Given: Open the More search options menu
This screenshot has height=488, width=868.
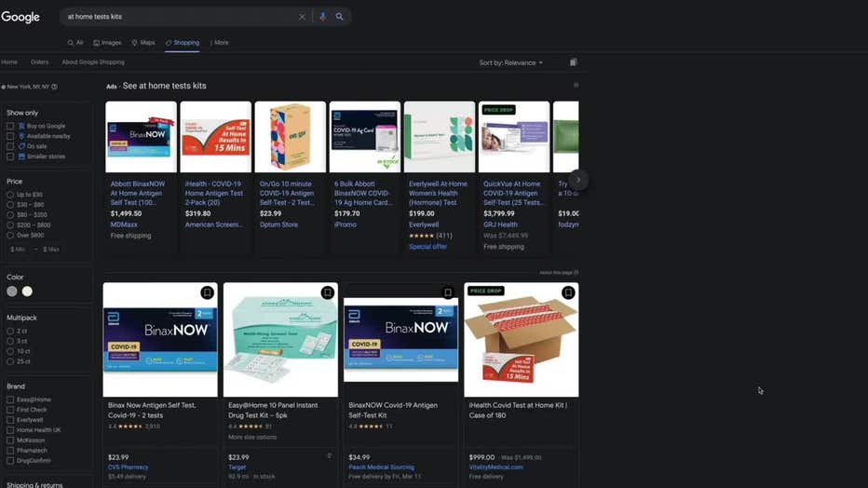Looking at the screenshot, I should (x=219, y=43).
